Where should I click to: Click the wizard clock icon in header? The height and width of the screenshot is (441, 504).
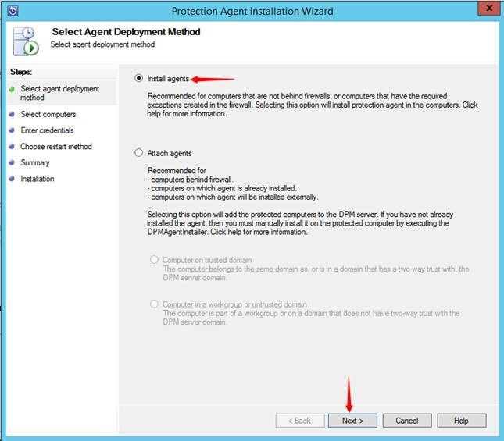click(x=23, y=40)
